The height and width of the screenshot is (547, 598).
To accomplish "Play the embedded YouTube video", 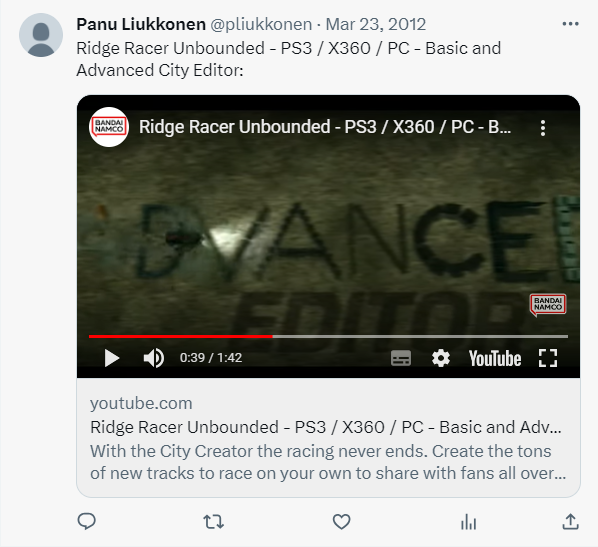I will pyautogui.click(x=112, y=358).
